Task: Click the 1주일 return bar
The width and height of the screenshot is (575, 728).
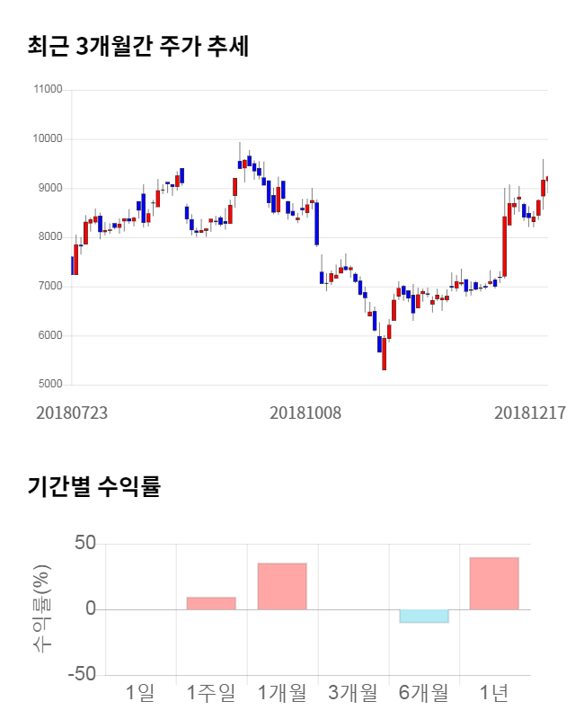Action: pos(211,603)
